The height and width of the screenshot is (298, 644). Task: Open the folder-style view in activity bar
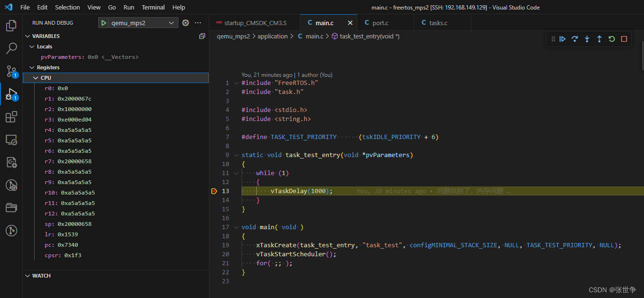[x=11, y=208]
